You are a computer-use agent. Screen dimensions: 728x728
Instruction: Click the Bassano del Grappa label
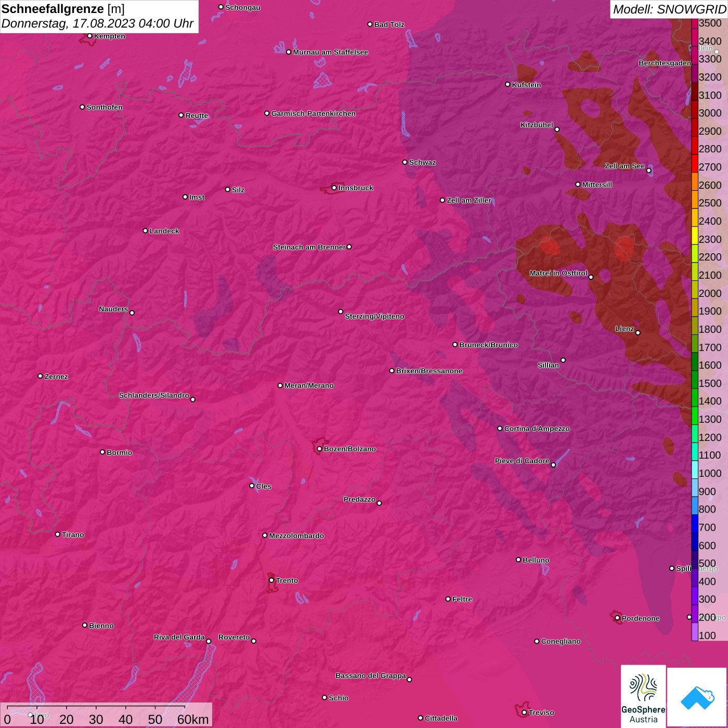(371, 675)
